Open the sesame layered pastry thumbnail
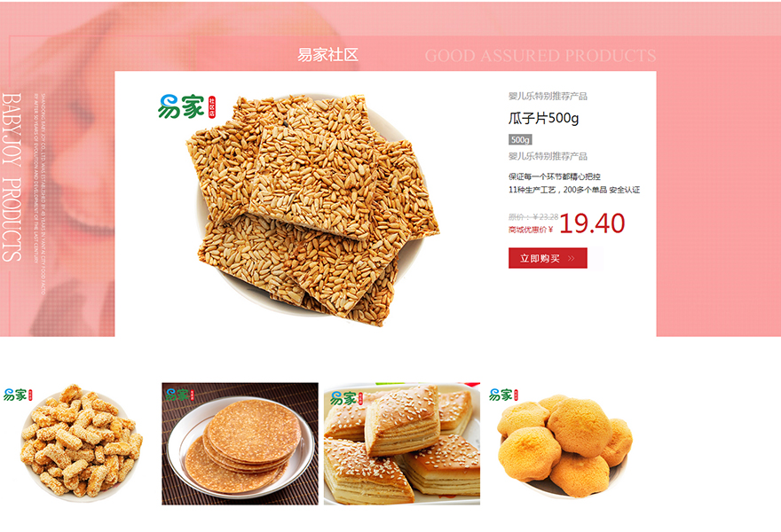 point(402,443)
